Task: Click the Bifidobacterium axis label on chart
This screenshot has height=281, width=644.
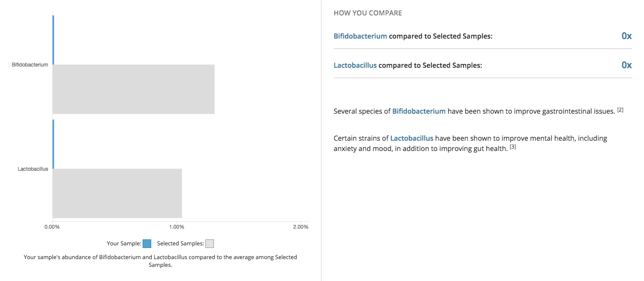Action: point(30,65)
